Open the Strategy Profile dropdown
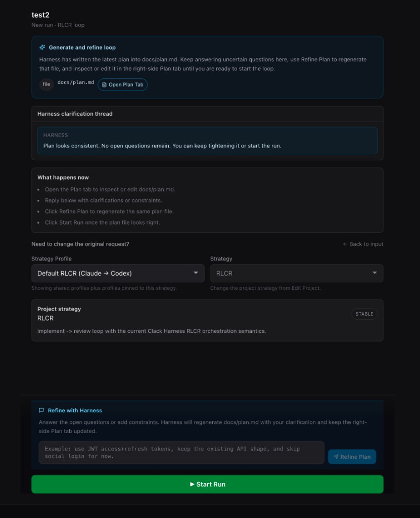The width and height of the screenshot is (420, 518). (118, 273)
